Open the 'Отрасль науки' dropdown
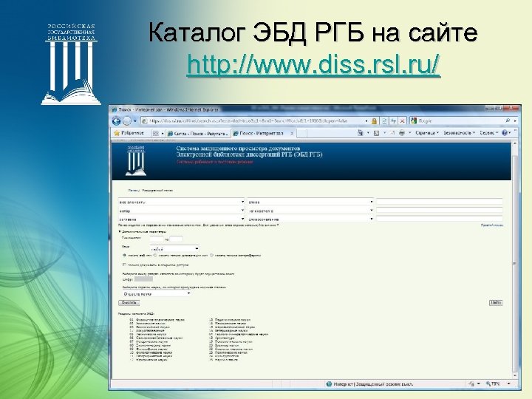Viewport: 532px width, 399px height. 157,294
